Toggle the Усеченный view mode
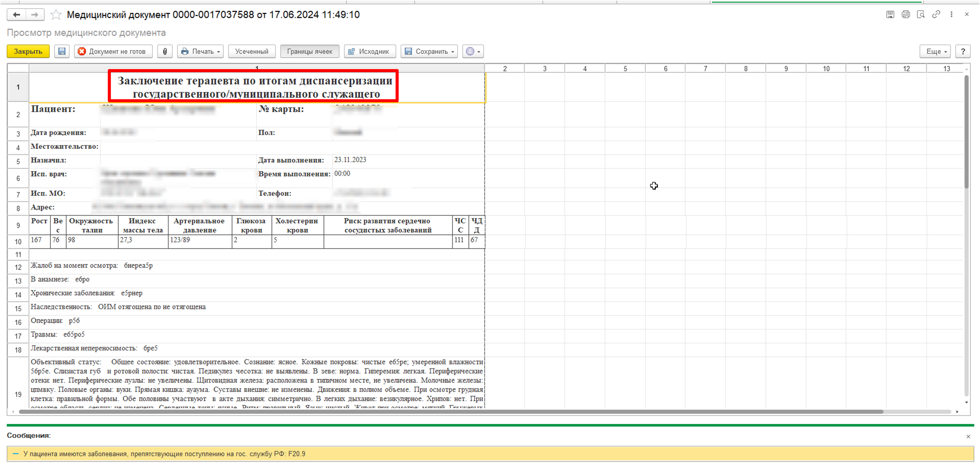Image resolution: width=980 pixels, height=465 pixels. [x=251, y=51]
